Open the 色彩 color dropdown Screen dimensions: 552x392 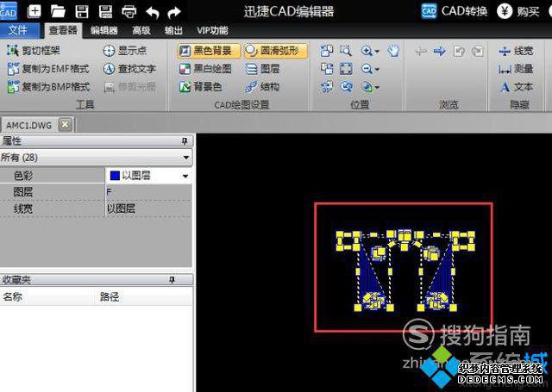point(185,176)
